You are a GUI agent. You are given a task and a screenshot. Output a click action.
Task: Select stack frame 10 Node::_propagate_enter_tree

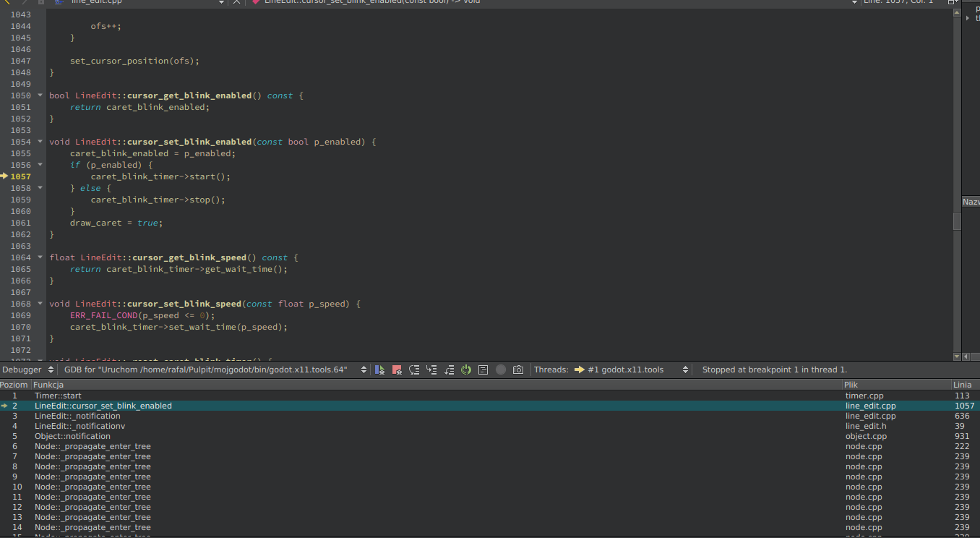[x=490, y=487]
